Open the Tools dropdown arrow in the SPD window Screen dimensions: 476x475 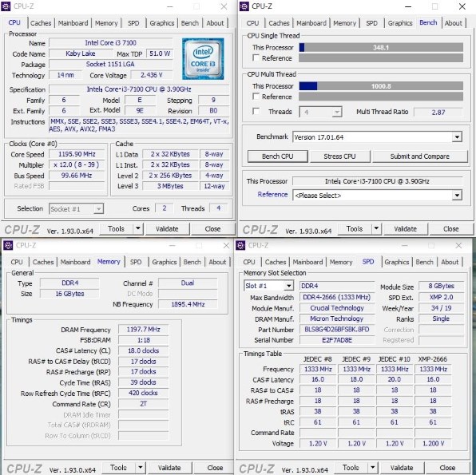(372, 468)
